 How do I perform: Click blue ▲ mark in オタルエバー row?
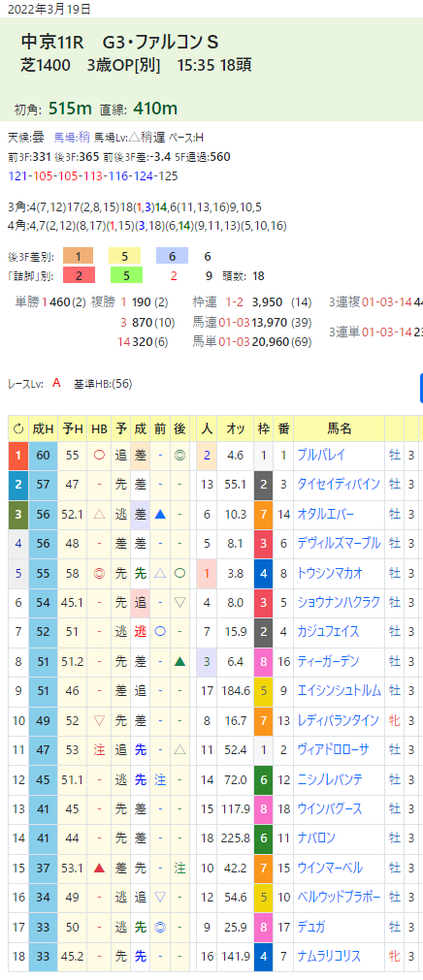tap(160, 515)
